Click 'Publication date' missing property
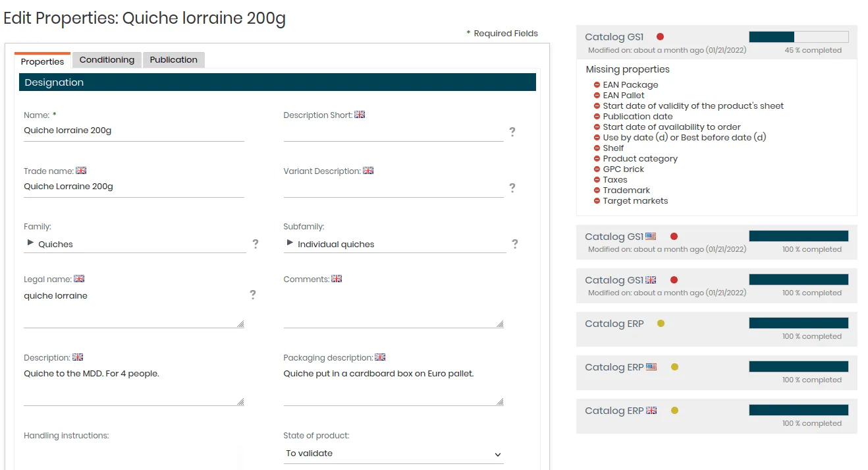Image resolution: width=868 pixels, height=470 pixels. [x=637, y=117]
